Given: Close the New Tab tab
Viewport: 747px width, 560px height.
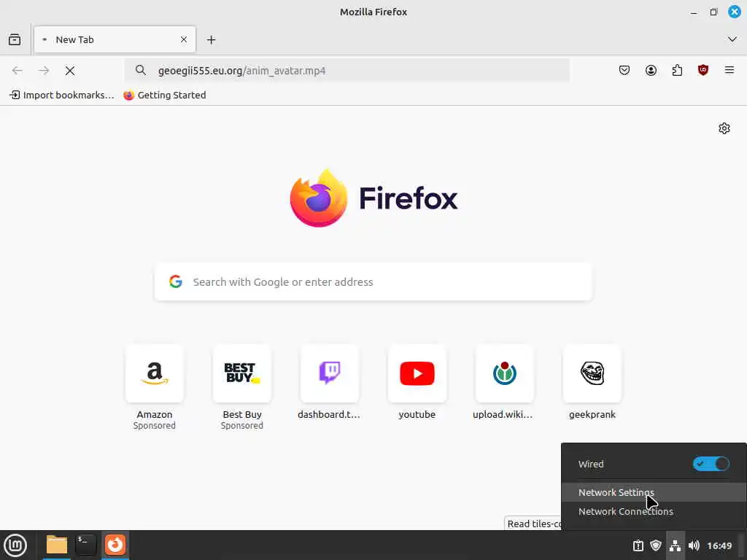Looking at the screenshot, I should [183, 39].
